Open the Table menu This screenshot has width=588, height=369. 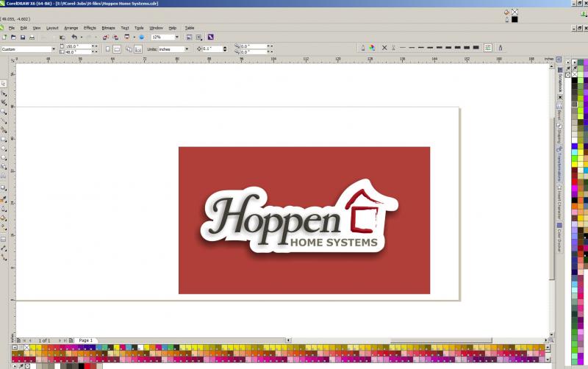190,28
